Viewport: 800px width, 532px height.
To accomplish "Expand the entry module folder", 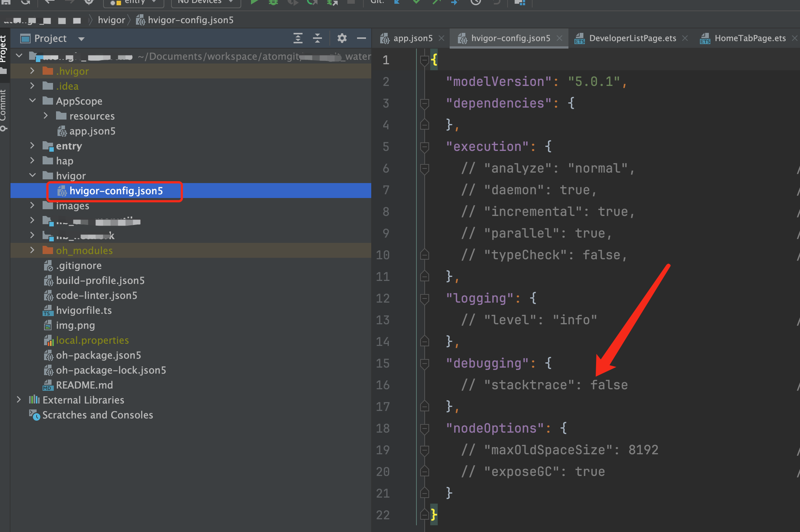I will coord(32,146).
